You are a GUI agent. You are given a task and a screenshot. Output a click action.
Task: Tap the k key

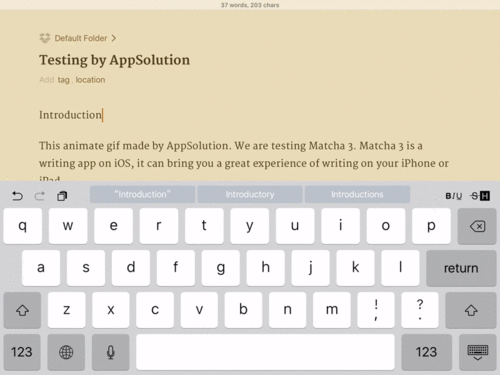(x=355, y=268)
